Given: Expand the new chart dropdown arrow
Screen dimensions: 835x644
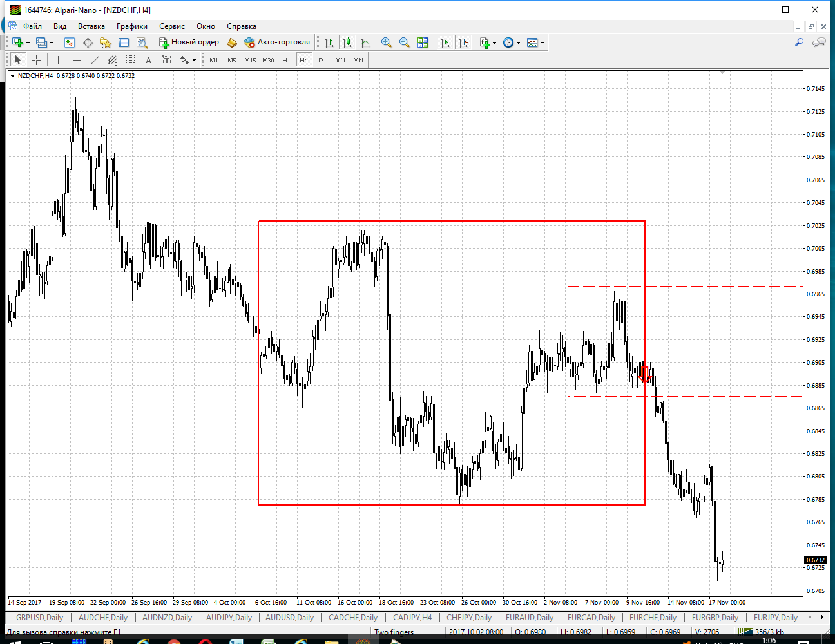Looking at the screenshot, I should pos(28,43).
